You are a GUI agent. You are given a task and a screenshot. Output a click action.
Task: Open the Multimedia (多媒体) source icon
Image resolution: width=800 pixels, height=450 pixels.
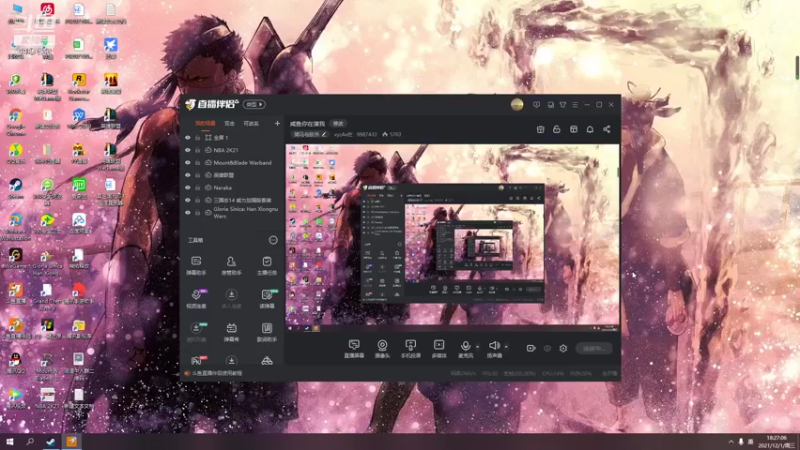(439, 348)
